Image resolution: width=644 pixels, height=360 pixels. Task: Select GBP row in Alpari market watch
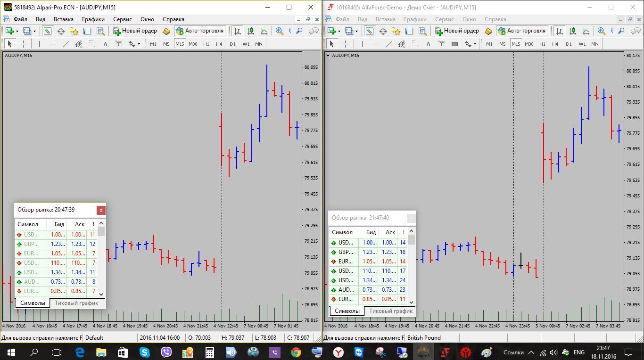[56, 244]
